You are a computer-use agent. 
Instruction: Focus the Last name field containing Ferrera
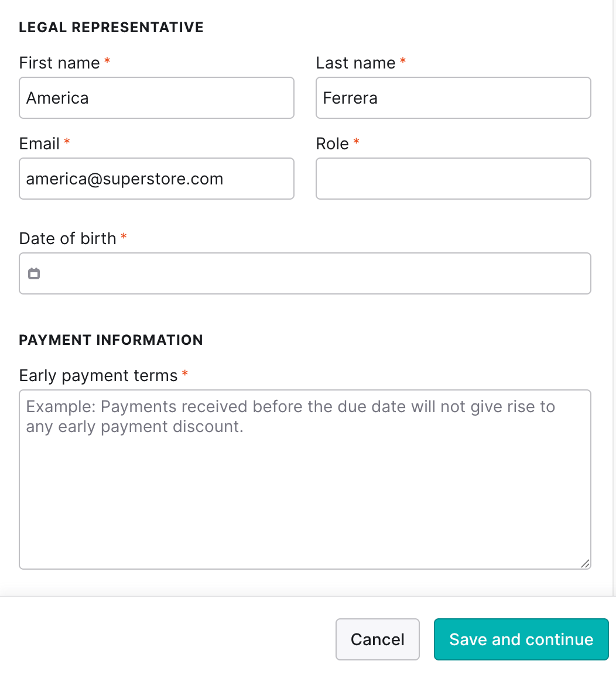tap(453, 98)
